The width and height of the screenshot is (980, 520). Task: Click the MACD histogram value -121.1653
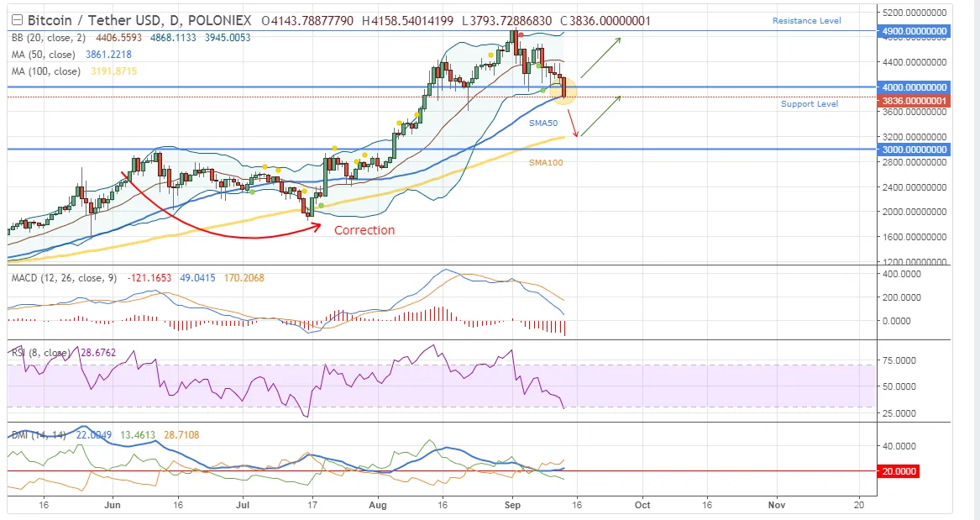pyautogui.click(x=149, y=277)
